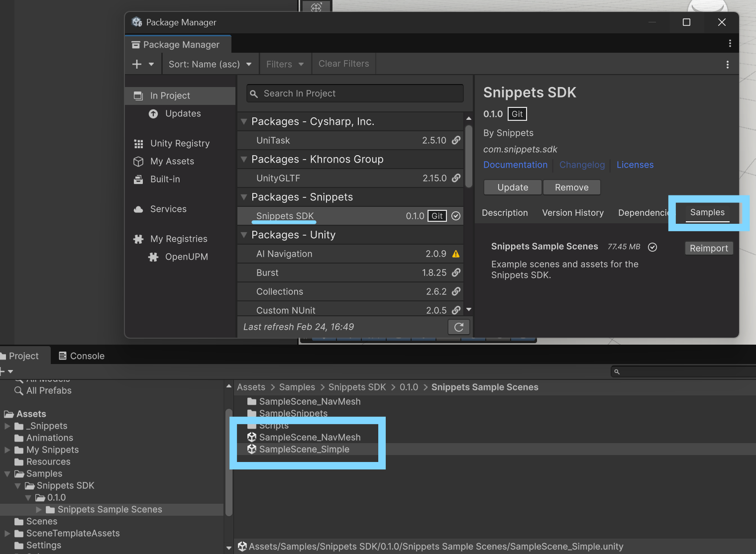Click the My Registries puzzle icon
Viewport: 756px width, 554px height.
pyautogui.click(x=138, y=239)
